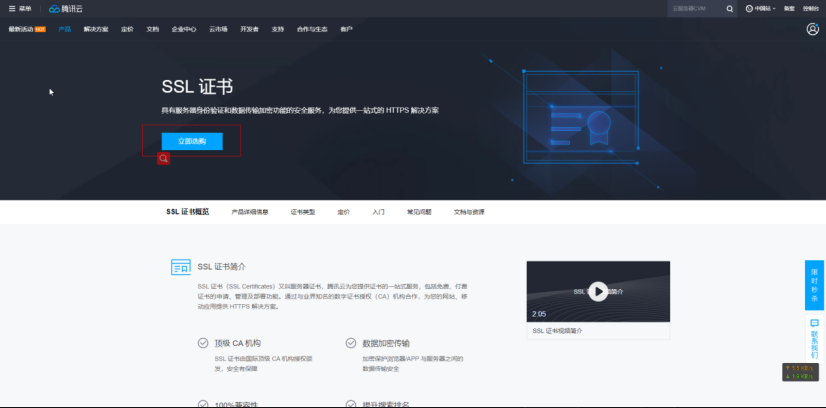
Task: Focus the 云服务器CVM search field
Action: pos(695,8)
